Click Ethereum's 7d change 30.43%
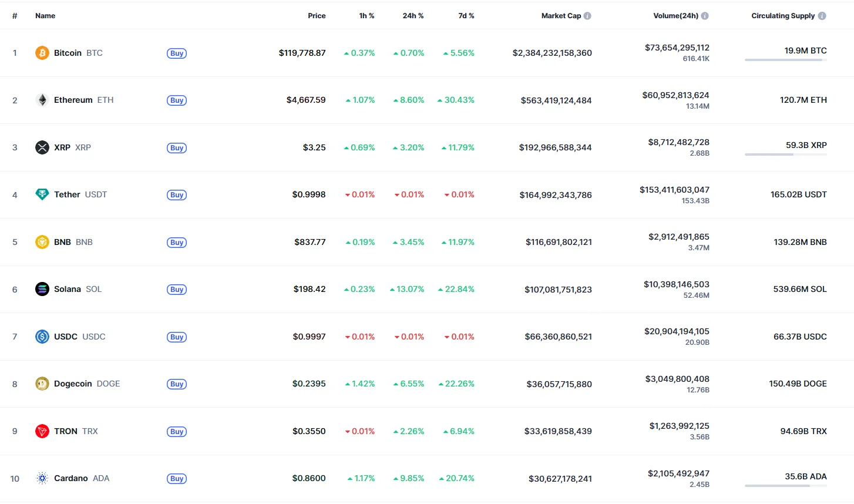Image resolution: width=854 pixels, height=504 pixels. point(456,100)
